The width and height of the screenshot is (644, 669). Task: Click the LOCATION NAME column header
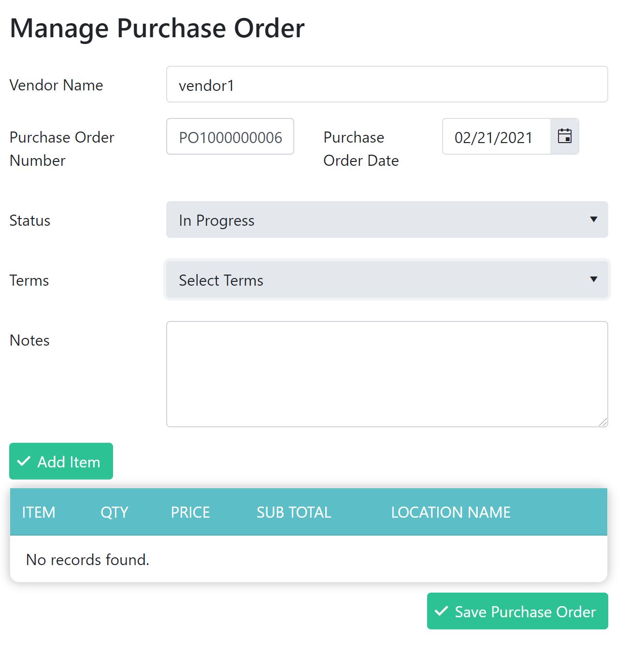451,512
